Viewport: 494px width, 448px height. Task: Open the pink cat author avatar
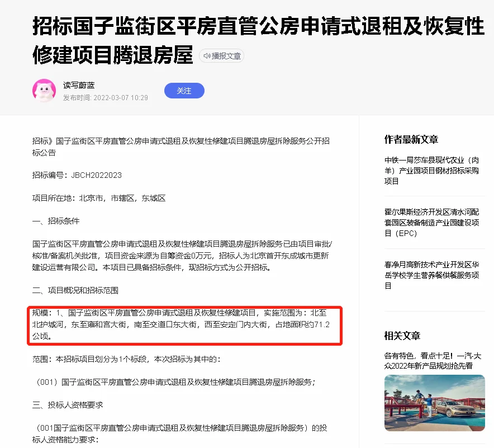pos(44,91)
